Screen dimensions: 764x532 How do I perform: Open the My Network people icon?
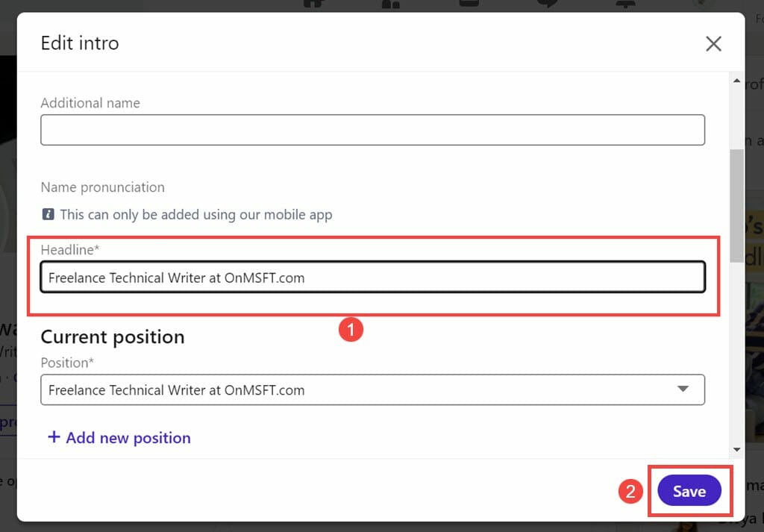(x=391, y=4)
